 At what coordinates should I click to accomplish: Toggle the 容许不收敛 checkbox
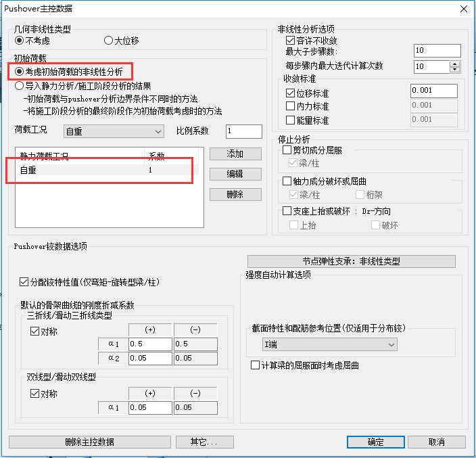coord(291,41)
